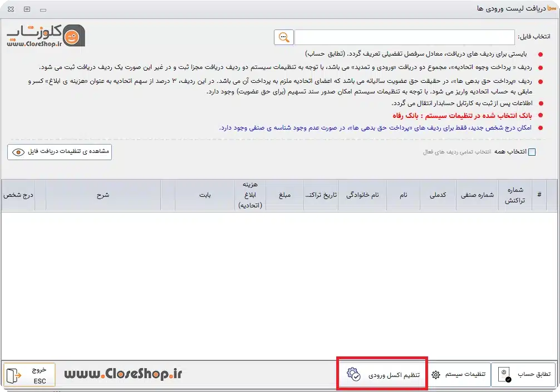Click the نام column header
The width and height of the screenshot is (560, 392).
403,195
